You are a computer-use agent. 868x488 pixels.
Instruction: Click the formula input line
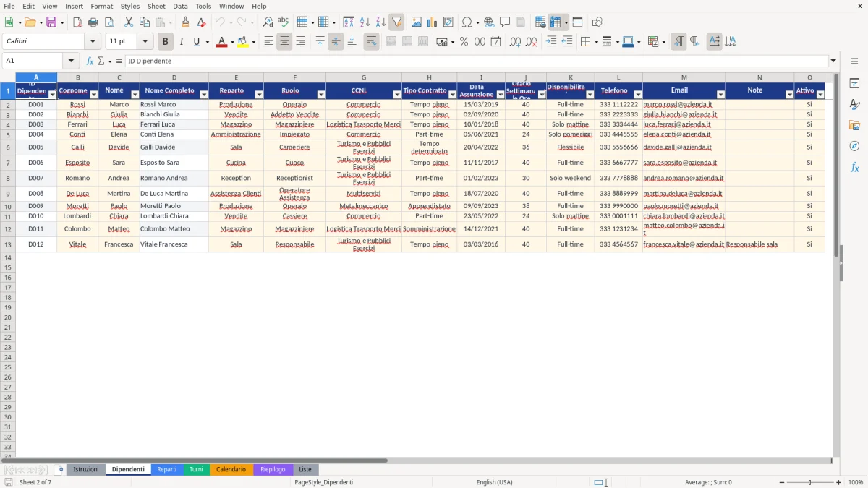point(476,61)
